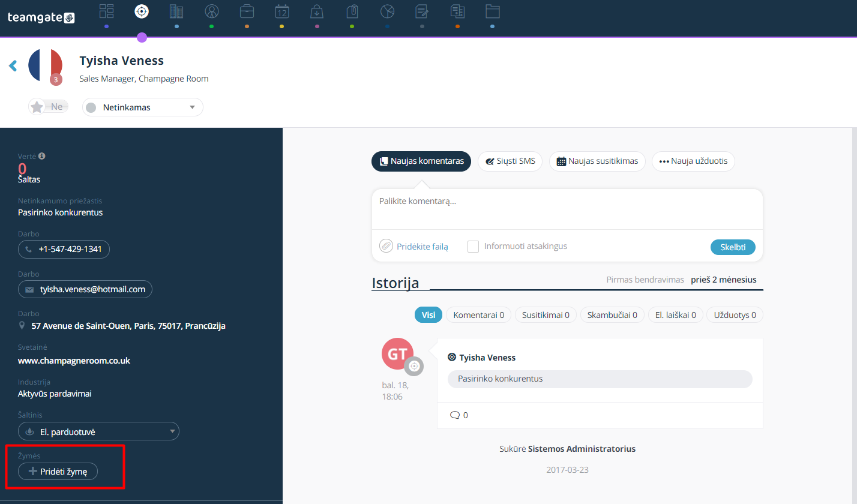Switch to Naujas susitikimas tab

[x=597, y=161]
